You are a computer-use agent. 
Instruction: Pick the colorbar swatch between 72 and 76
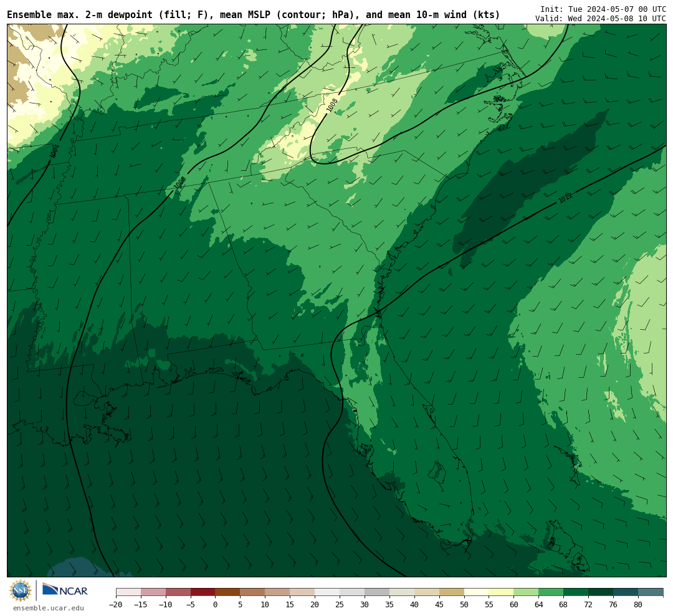pyautogui.click(x=601, y=592)
